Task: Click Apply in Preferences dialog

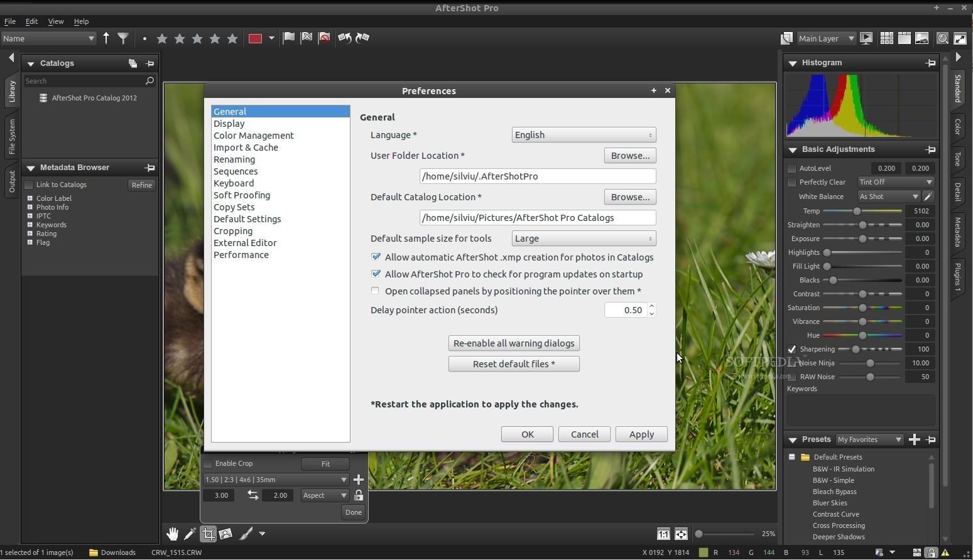Action: tap(641, 434)
